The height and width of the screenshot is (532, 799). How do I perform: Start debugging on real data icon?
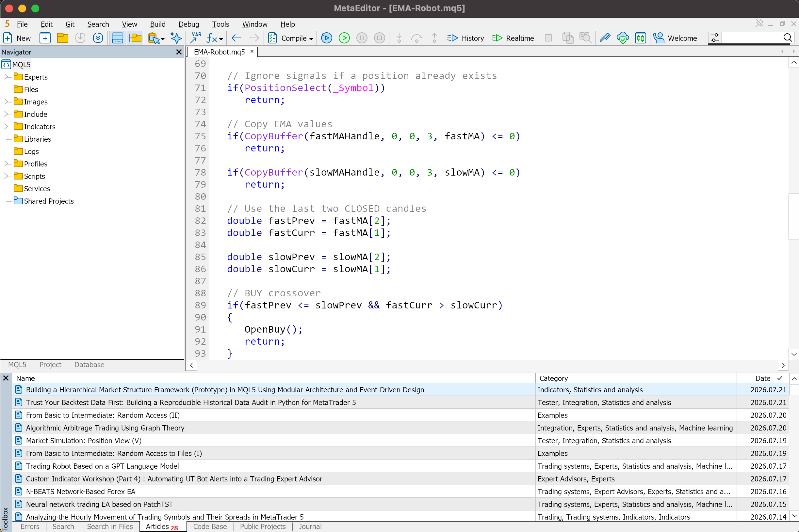tap(326, 38)
